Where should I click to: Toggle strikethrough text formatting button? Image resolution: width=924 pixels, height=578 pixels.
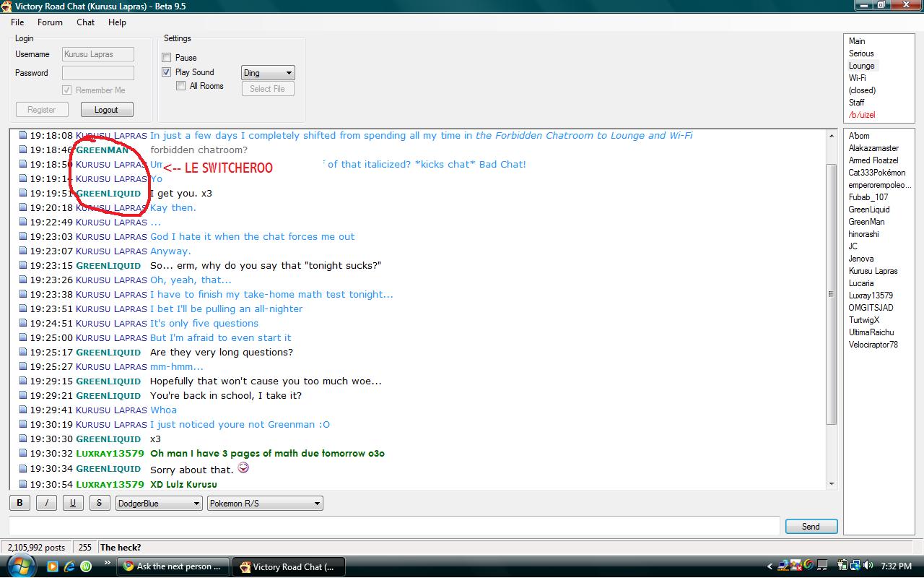tap(99, 504)
